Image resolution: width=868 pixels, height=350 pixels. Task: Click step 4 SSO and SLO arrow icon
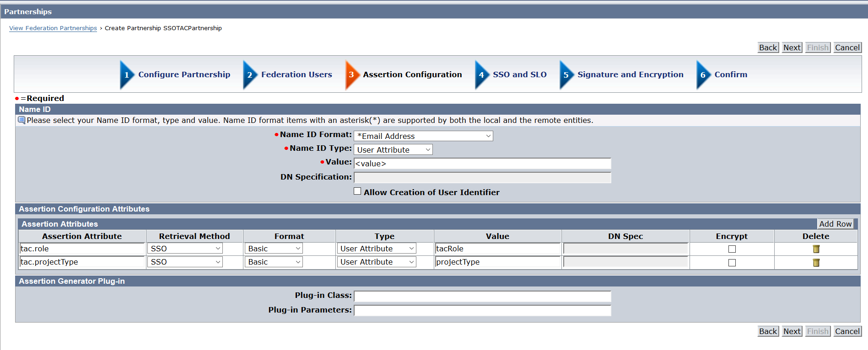click(481, 75)
